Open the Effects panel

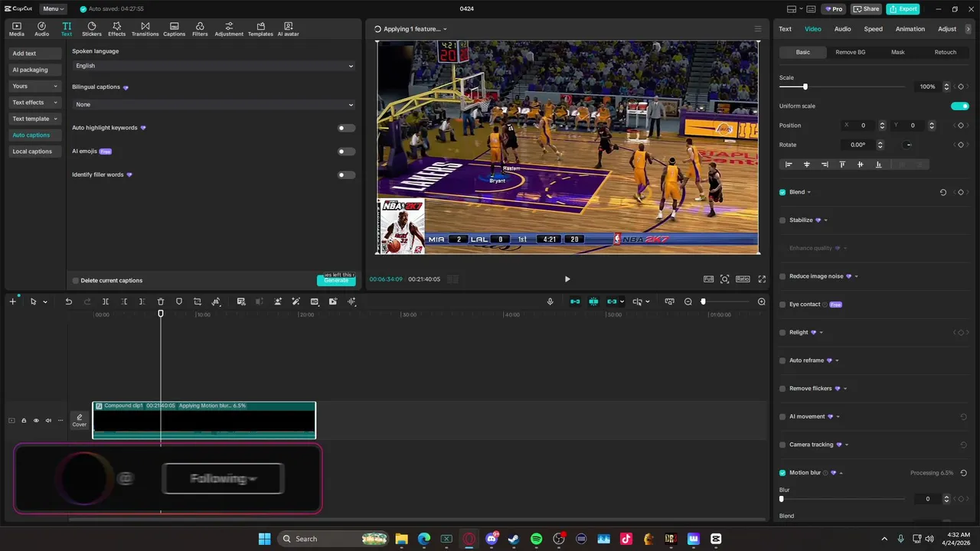click(x=116, y=29)
